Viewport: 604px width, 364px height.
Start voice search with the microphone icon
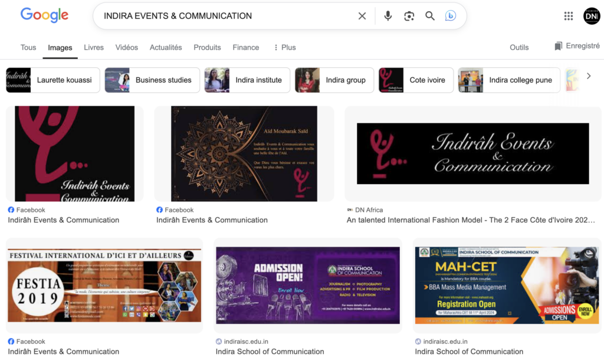click(388, 16)
